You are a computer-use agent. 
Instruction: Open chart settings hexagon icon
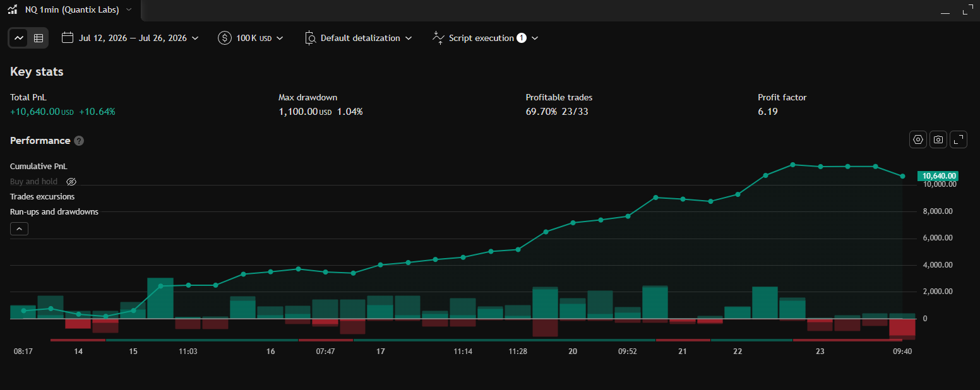(918, 139)
